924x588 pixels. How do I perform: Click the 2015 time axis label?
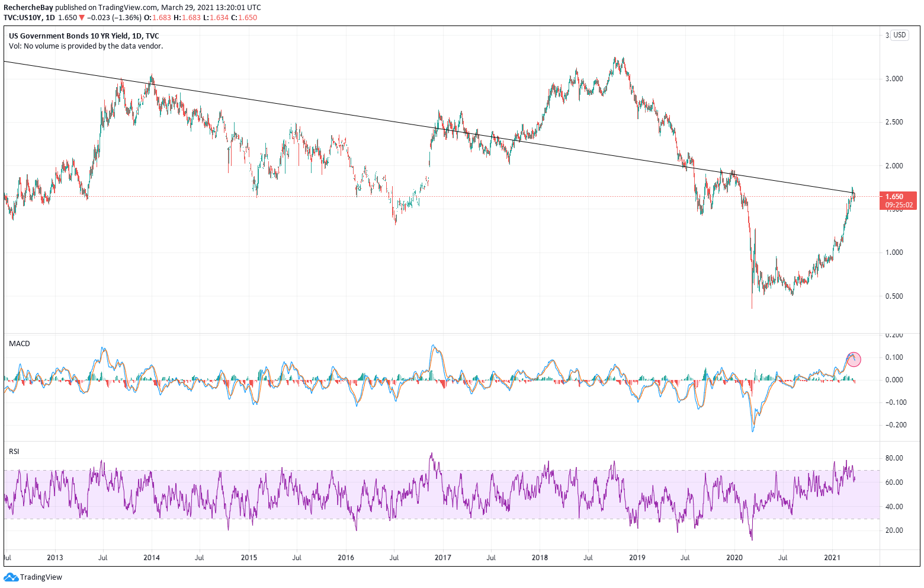[x=249, y=558]
